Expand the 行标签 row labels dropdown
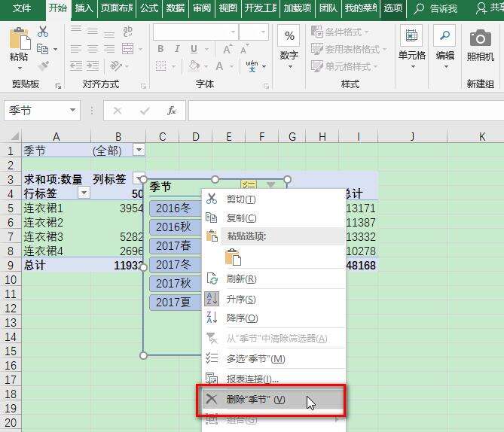The height and width of the screenshot is (432, 504). (84, 193)
